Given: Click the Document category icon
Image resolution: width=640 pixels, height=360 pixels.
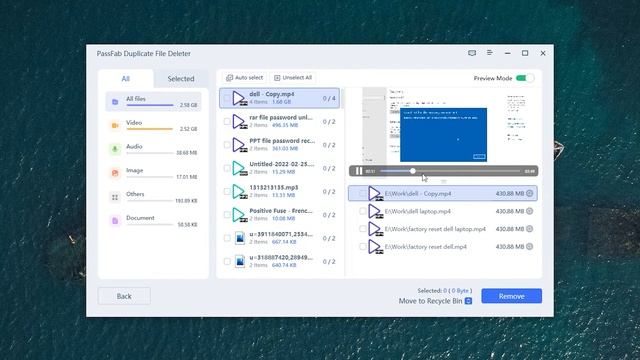Looking at the screenshot, I should tap(115, 221).
